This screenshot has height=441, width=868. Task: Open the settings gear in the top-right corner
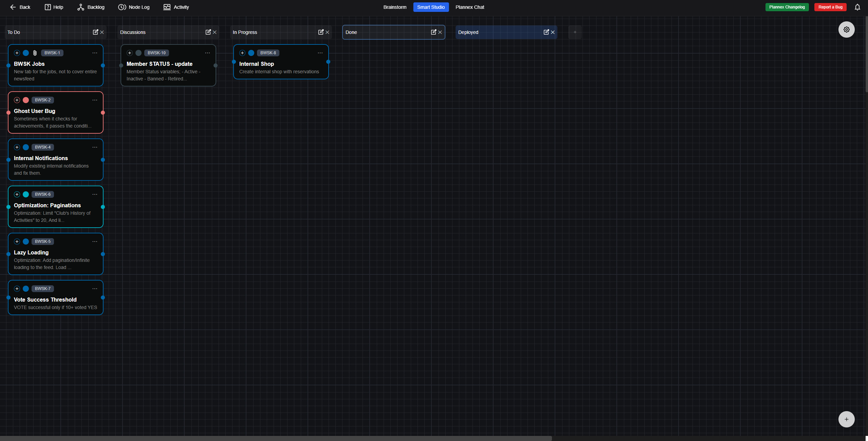pyautogui.click(x=846, y=30)
